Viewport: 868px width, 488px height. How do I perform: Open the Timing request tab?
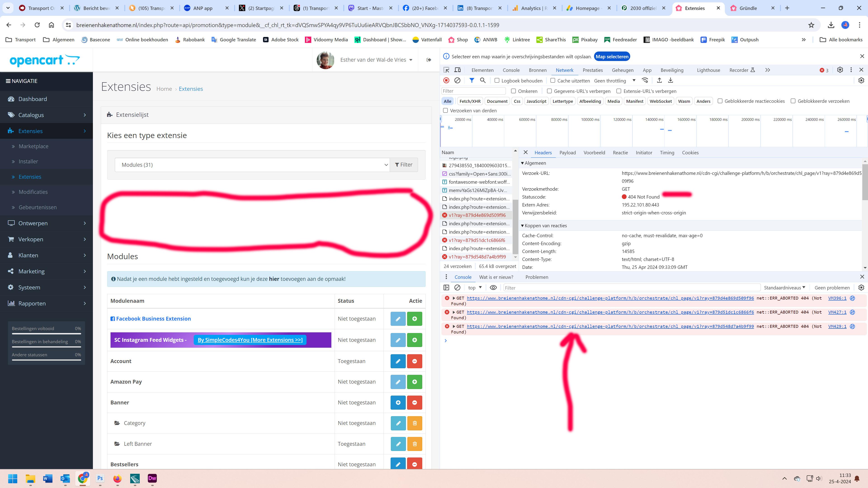coord(667,152)
